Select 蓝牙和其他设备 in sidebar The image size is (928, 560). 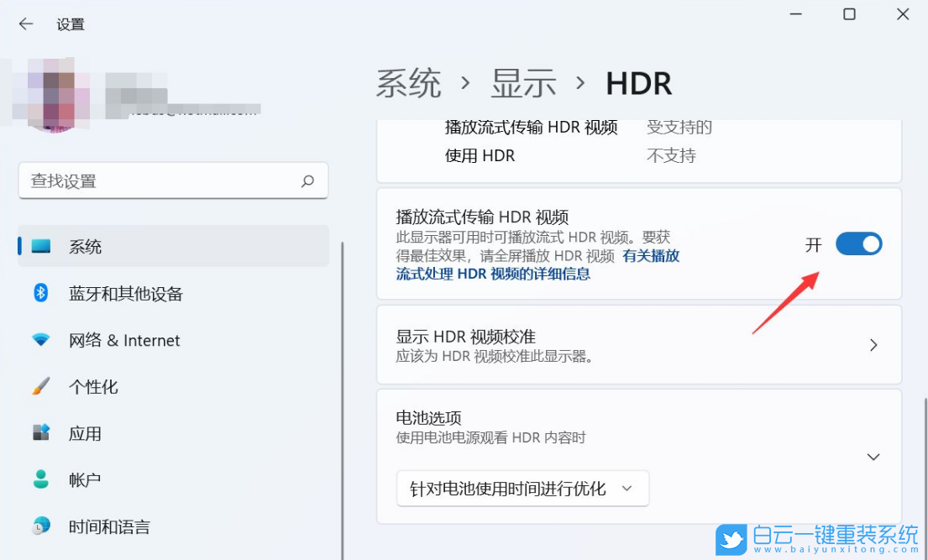pos(126,294)
